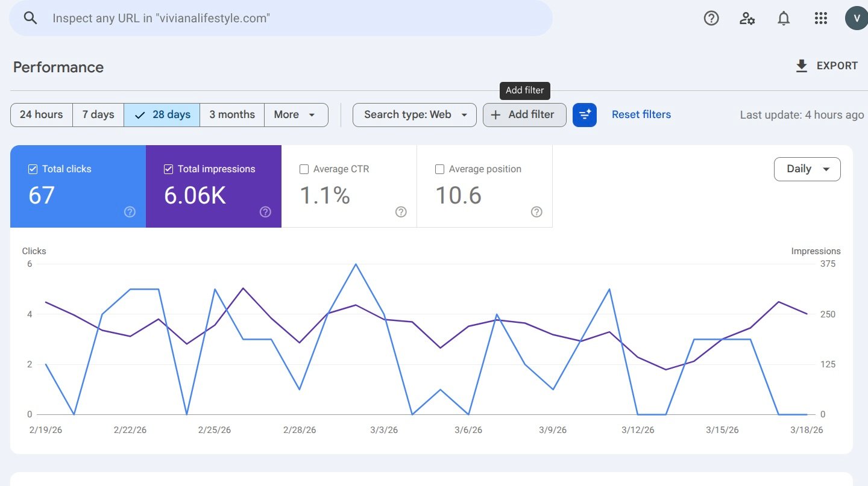
Task: Open the V profile avatar menu
Action: pos(856,17)
